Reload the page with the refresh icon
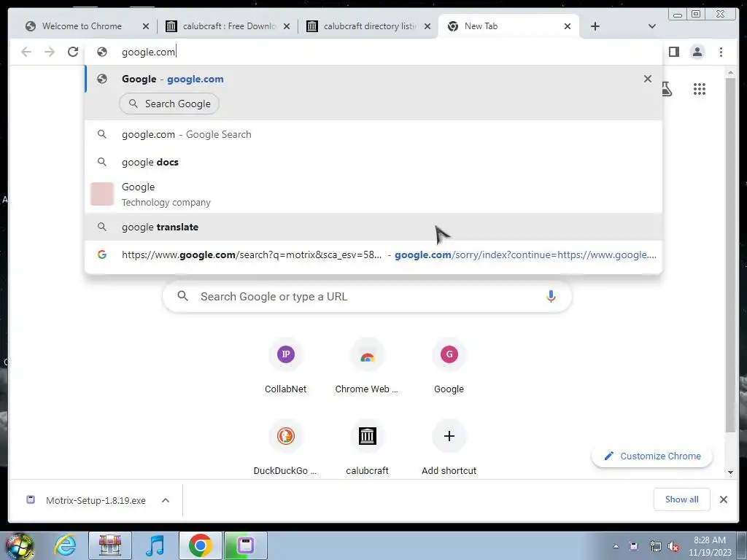The width and height of the screenshot is (747, 560). [72, 52]
